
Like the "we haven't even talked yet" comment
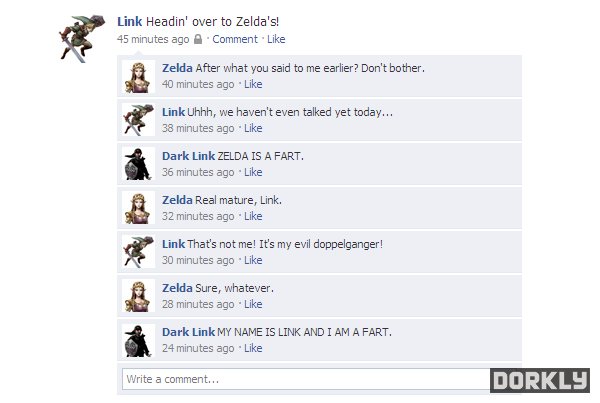[253, 128]
